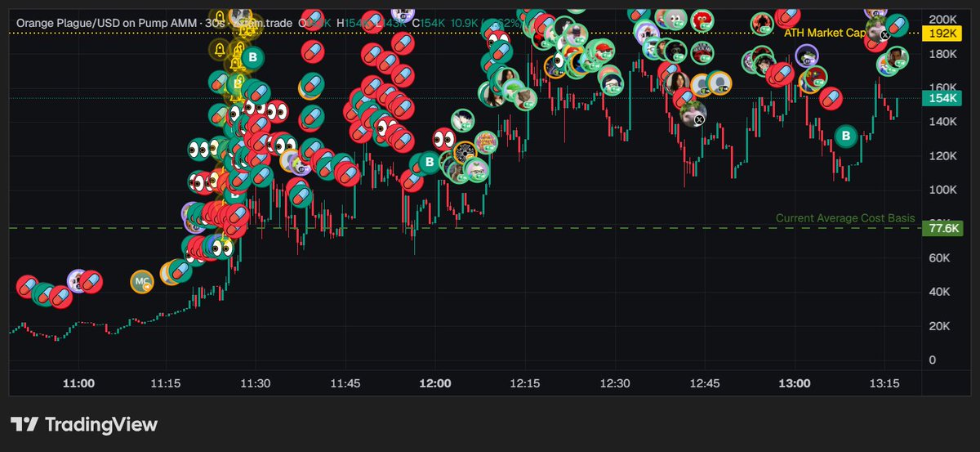Click the purple-ringed avatar marker near 11:00
This screenshot has height=452, width=980.
point(78,280)
